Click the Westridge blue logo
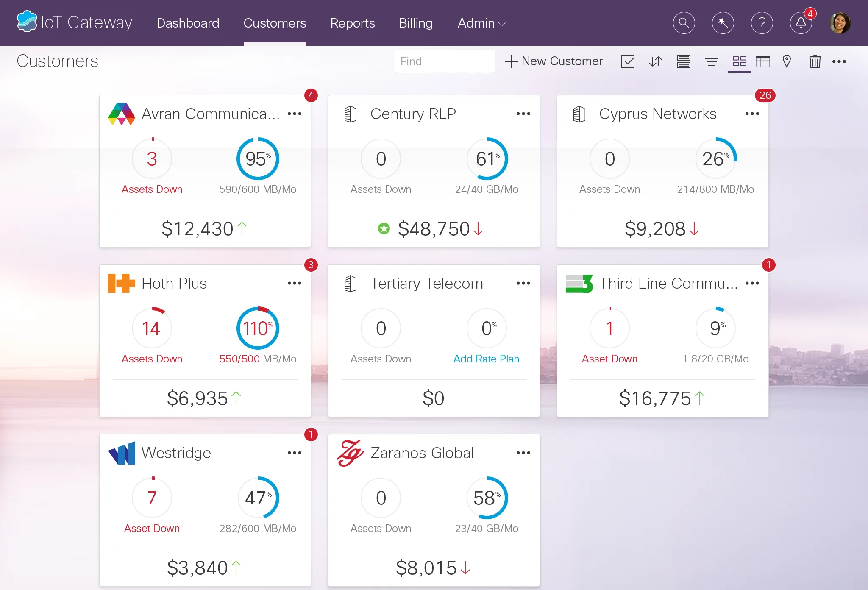 [122, 453]
